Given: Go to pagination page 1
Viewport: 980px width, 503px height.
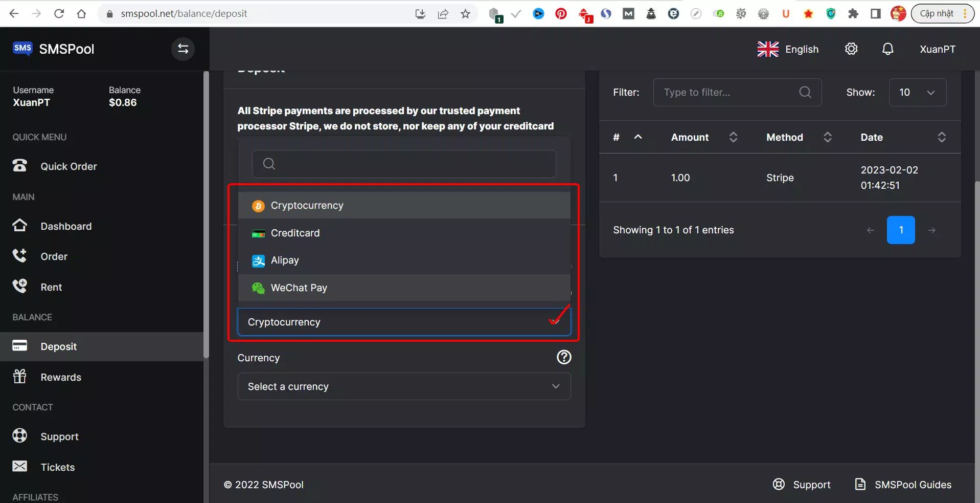Looking at the screenshot, I should (901, 230).
